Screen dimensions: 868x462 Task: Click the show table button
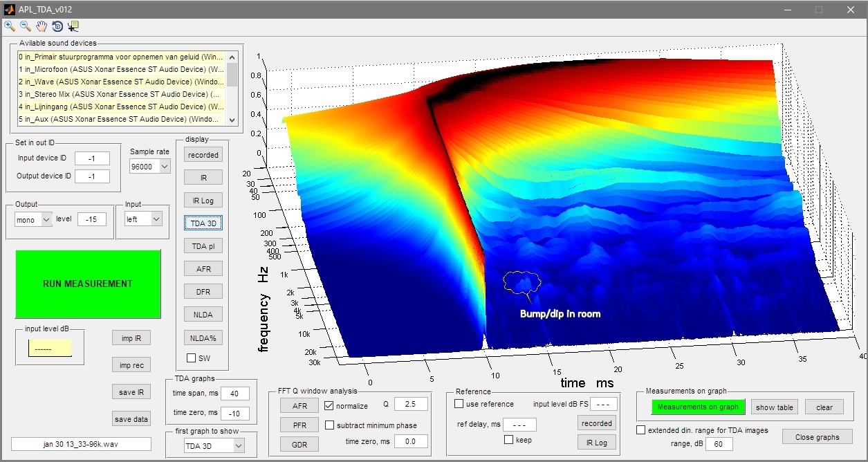tap(775, 407)
